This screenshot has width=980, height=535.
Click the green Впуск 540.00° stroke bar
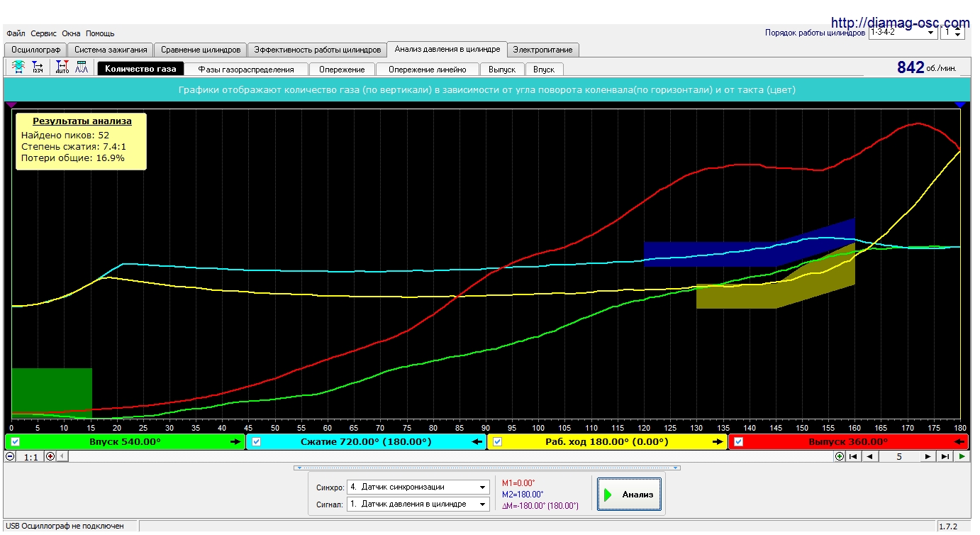click(125, 441)
